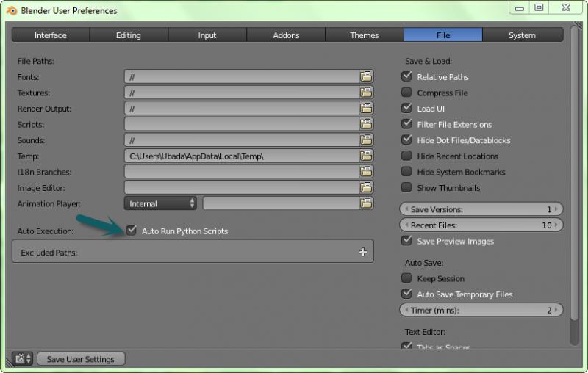
Task: Toggle Filter File Extensions checkbox
Action: click(x=406, y=124)
